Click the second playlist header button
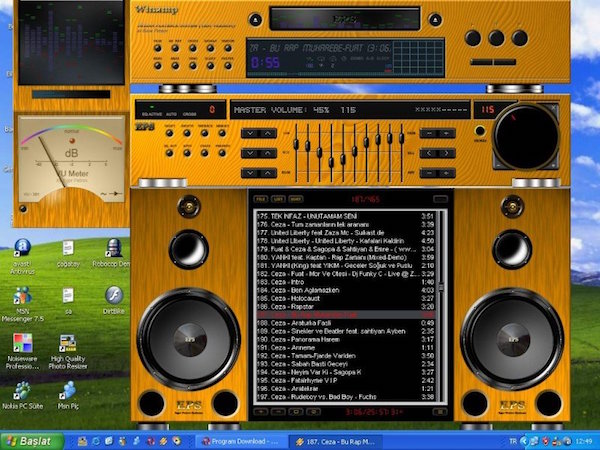The height and width of the screenshot is (450, 600). pyautogui.click(x=278, y=199)
